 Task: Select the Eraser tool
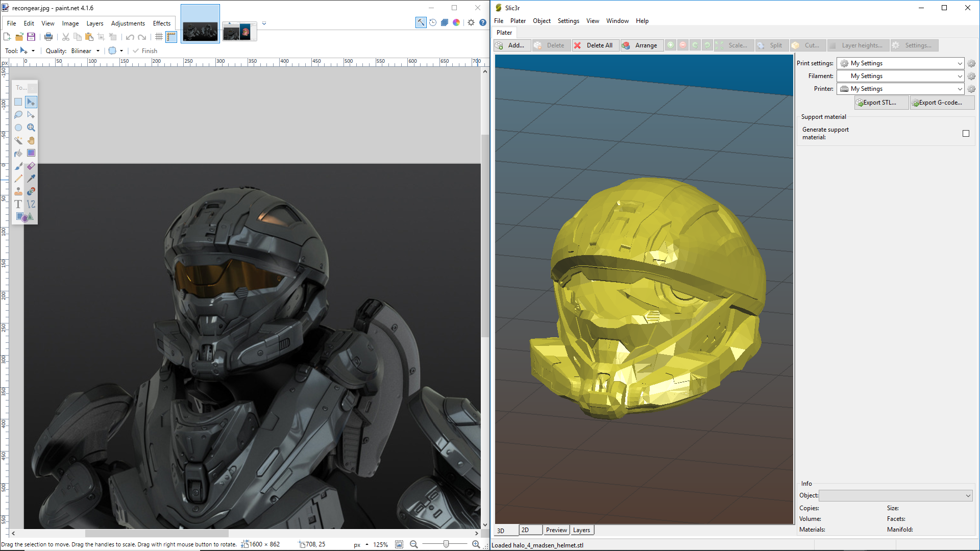point(31,166)
